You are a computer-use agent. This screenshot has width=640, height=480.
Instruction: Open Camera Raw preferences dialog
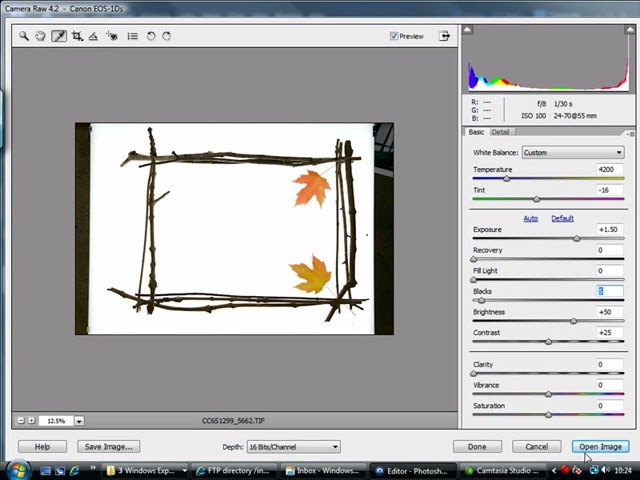(132, 36)
